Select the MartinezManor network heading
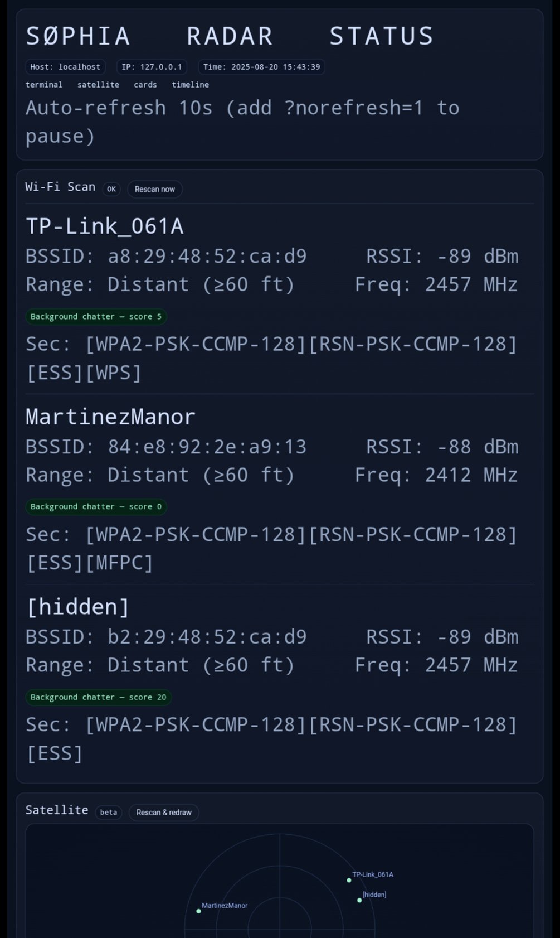 pyautogui.click(x=110, y=417)
